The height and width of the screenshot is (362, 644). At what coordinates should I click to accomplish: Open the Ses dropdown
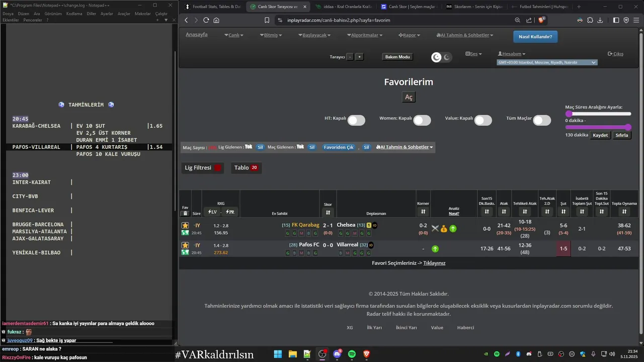click(x=473, y=54)
